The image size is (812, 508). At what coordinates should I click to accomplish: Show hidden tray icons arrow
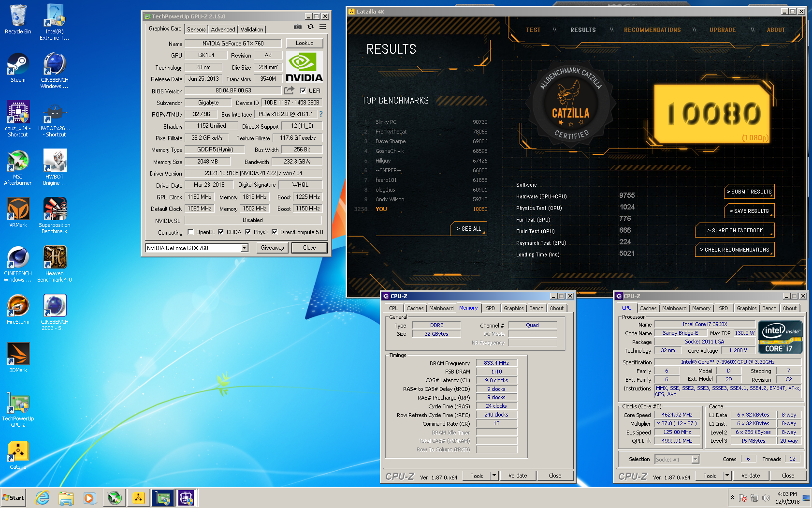(x=732, y=497)
